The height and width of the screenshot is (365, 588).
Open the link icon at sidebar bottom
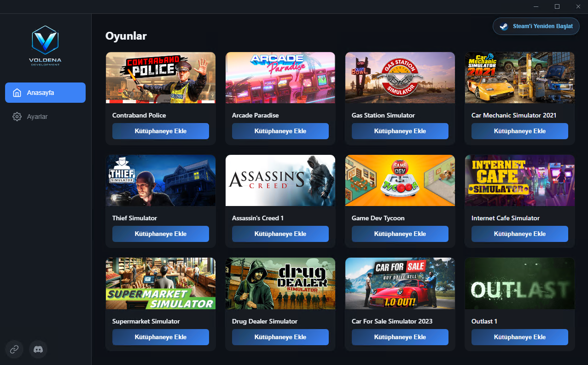tap(14, 349)
